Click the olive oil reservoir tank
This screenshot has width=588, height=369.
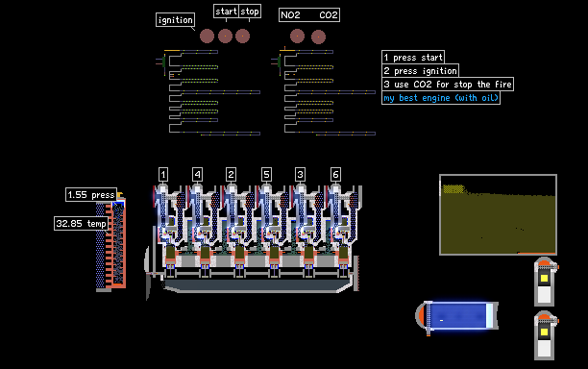(x=498, y=215)
